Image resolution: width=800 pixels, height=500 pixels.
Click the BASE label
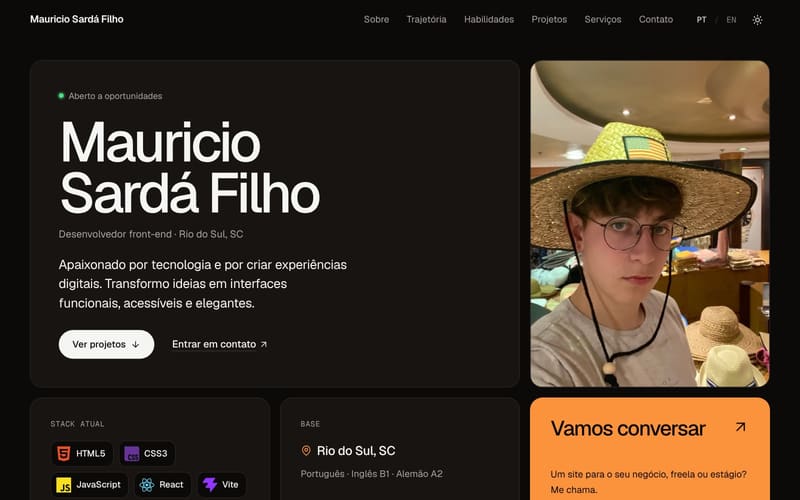(x=310, y=424)
